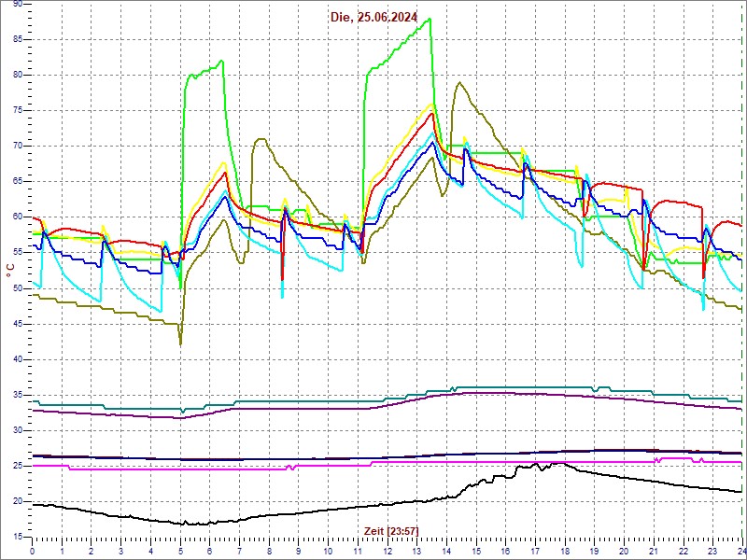The image size is (747, 560).
Task: Click hour 7 on the time axis
Action: (240, 552)
